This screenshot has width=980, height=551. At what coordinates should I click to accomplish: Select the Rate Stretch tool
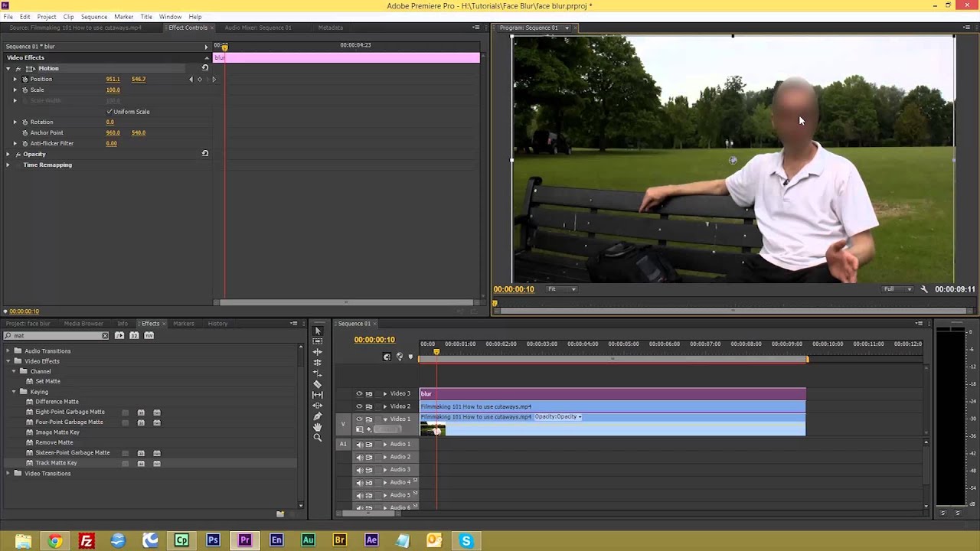coord(318,373)
